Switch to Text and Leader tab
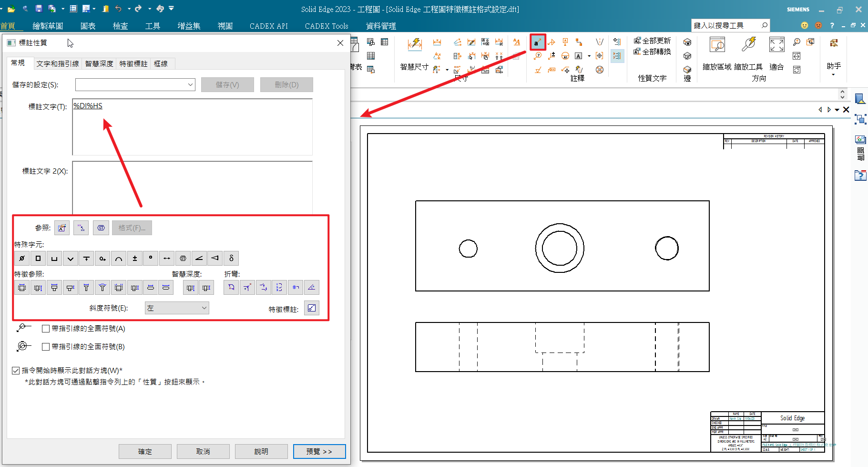The width and height of the screenshot is (868, 467). (x=58, y=63)
